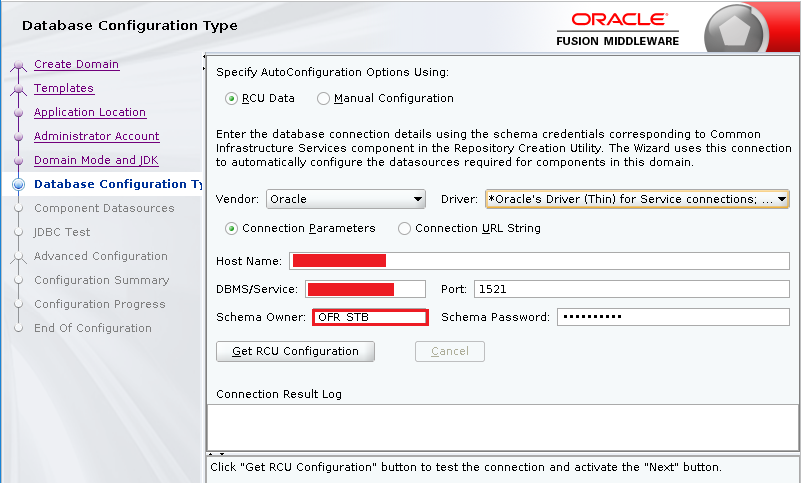801x483 pixels.
Task: Click the Get RCU Configuration button
Action: pyautogui.click(x=294, y=351)
